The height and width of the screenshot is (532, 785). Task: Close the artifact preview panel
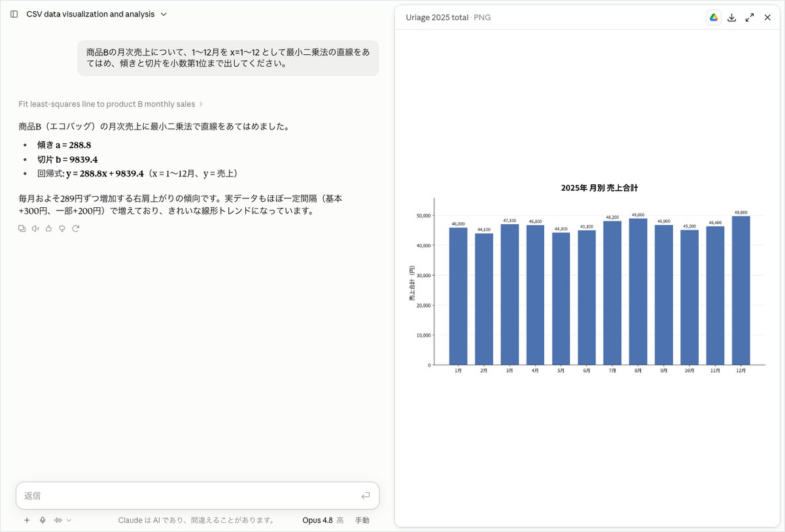pos(767,18)
